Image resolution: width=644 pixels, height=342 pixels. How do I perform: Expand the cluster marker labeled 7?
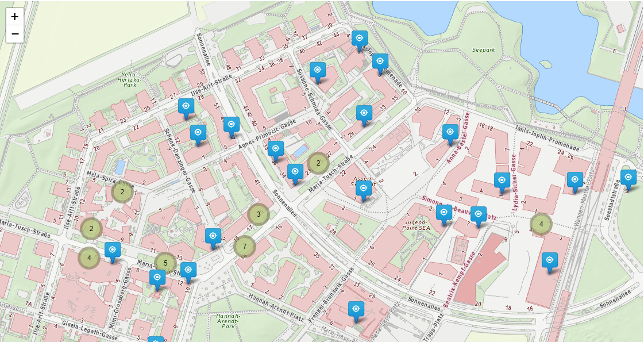(245, 247)
